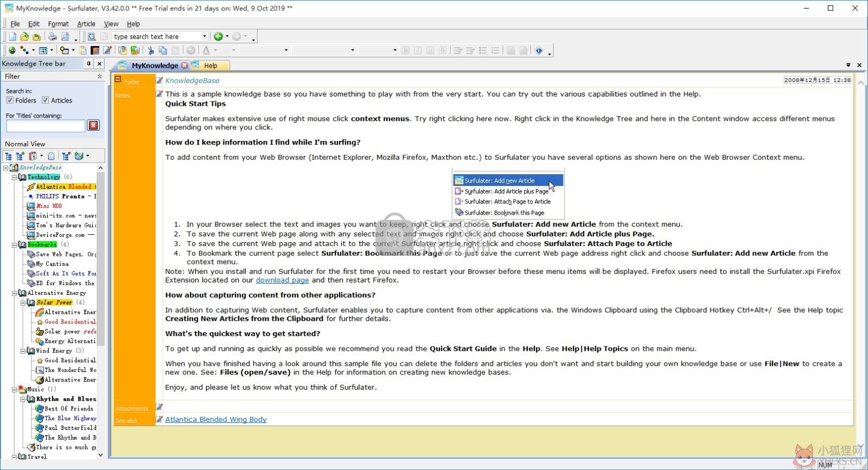Open the Back button history dropdown arrow
868x470 pixels.
227,36
